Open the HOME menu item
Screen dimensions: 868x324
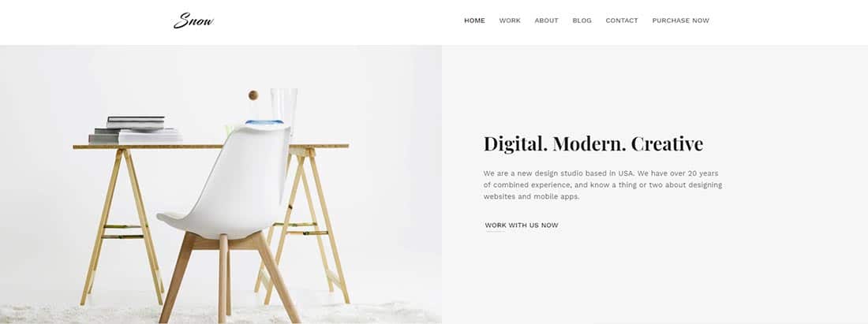click(474, 20)
